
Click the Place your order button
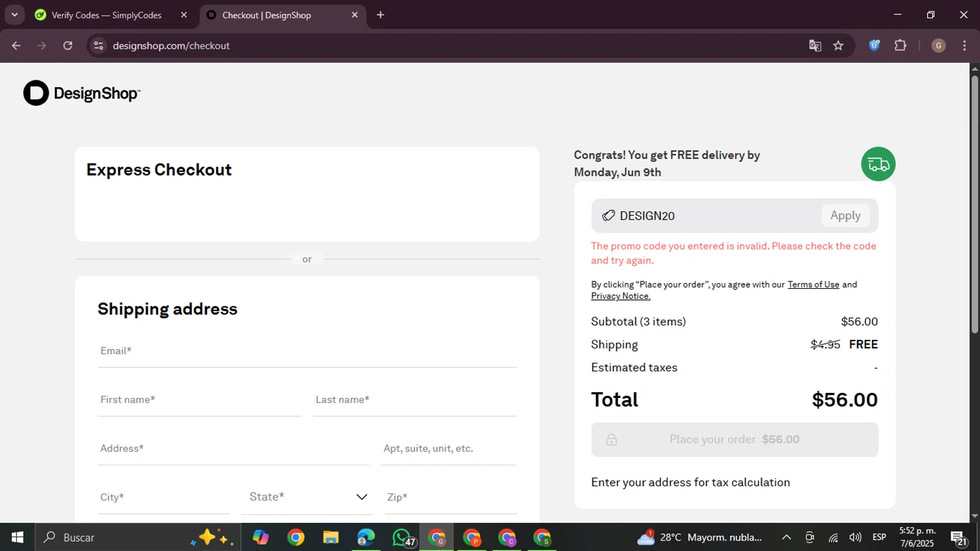click(734, 440)
